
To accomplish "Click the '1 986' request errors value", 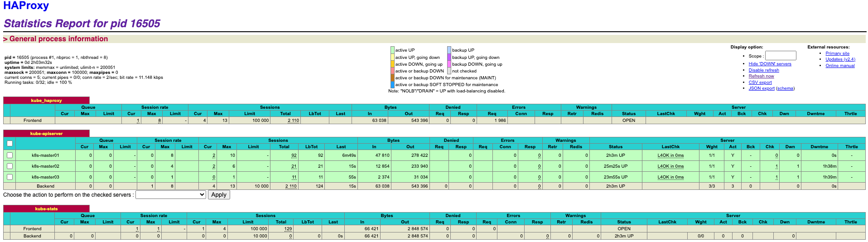I will [500, 121].
